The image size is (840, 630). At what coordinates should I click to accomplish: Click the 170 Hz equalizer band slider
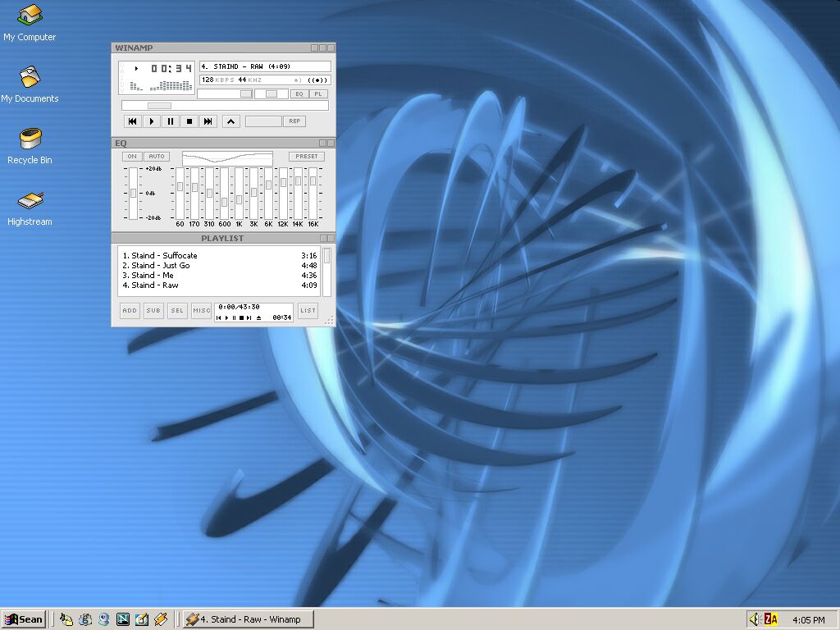coord(195,194)
